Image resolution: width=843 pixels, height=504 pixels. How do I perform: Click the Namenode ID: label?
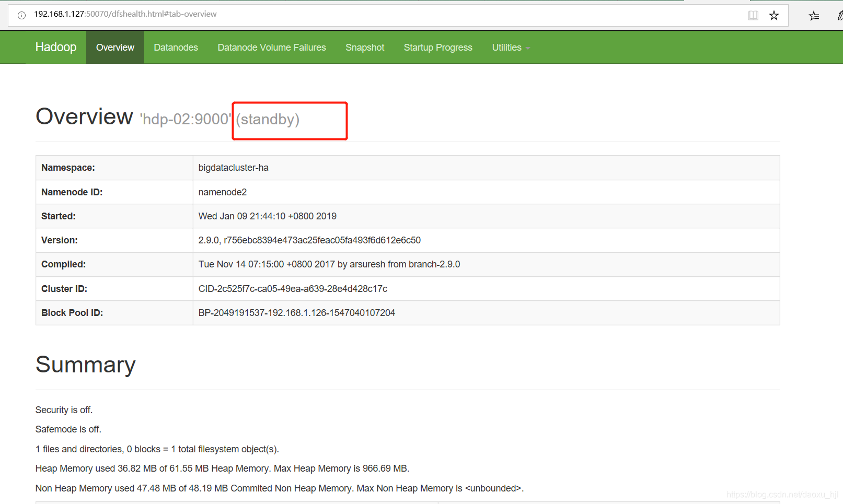[72, 192]
